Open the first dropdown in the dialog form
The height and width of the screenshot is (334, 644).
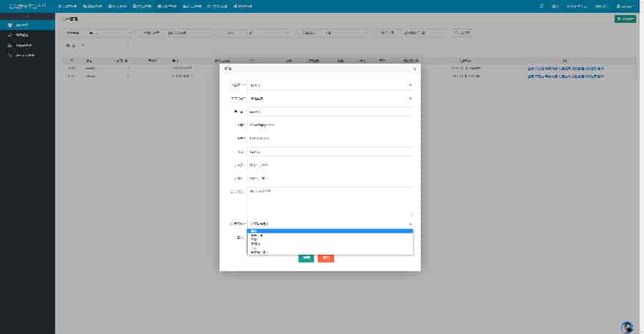(x=330, y=84)
